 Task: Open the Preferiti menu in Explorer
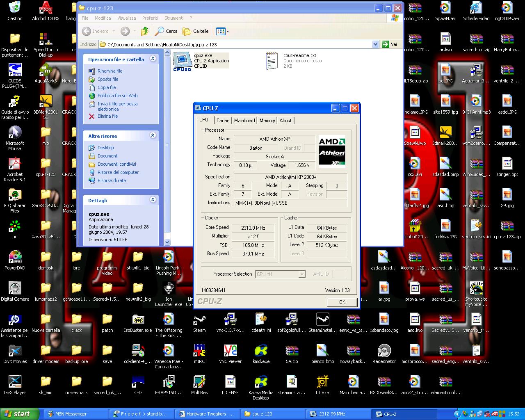click(x=150, y=18)
